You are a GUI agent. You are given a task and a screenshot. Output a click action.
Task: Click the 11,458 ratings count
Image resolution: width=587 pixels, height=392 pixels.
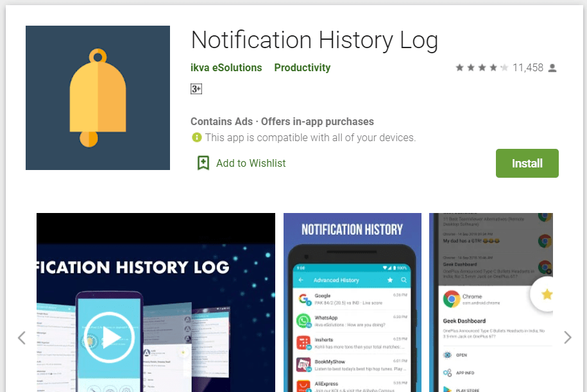pyautogui.click(x=527, y=68)
